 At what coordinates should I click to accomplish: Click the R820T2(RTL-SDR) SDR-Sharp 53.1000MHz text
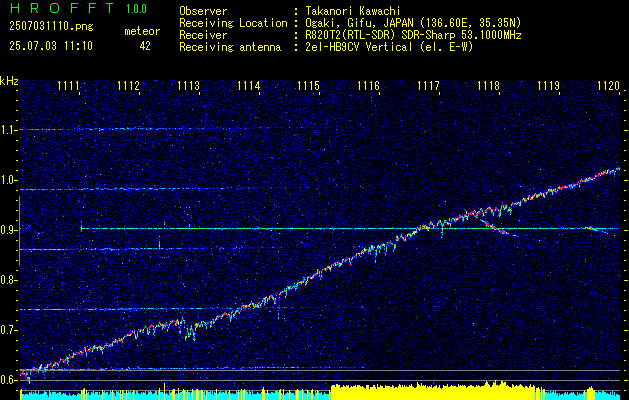pyautogui.click(x=413, y=35)
